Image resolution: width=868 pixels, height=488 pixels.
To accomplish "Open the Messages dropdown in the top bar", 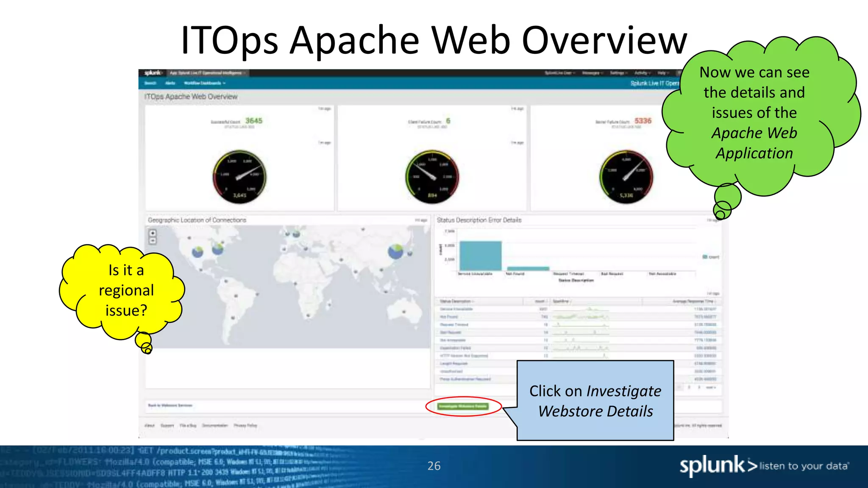I will click(x=593, y=73).
